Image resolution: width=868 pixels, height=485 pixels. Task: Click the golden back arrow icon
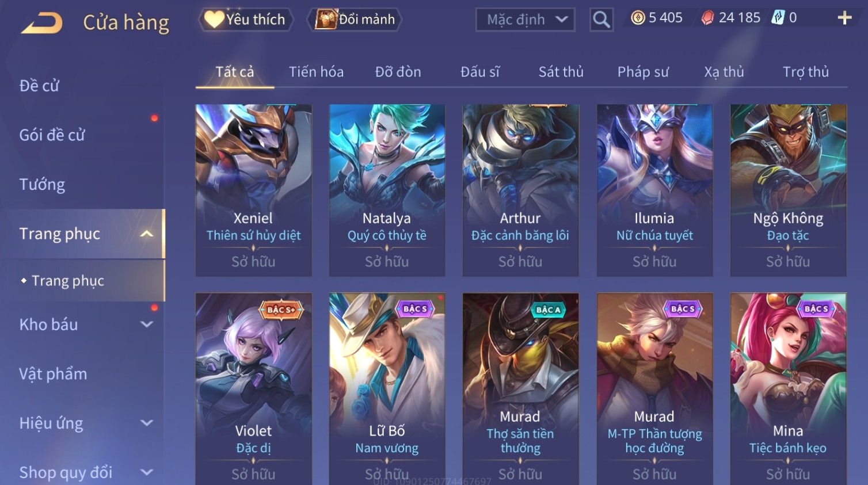[41, 23]
